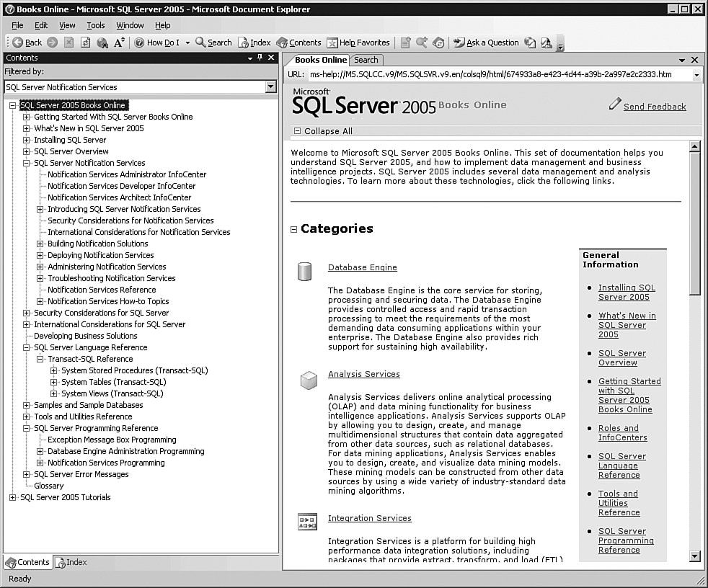Switch to Contents tab at panel bottom
This screenshot has height=588, width=708.
pos(27,562)
